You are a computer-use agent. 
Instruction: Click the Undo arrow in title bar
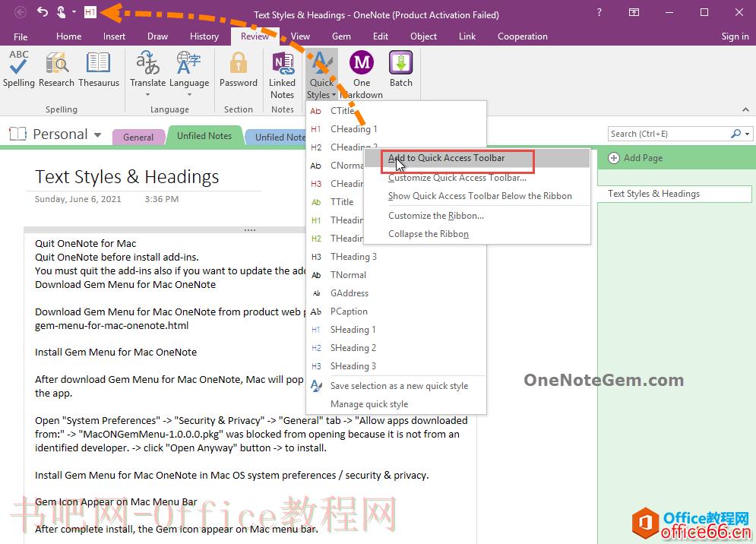(x=43, y=11)
